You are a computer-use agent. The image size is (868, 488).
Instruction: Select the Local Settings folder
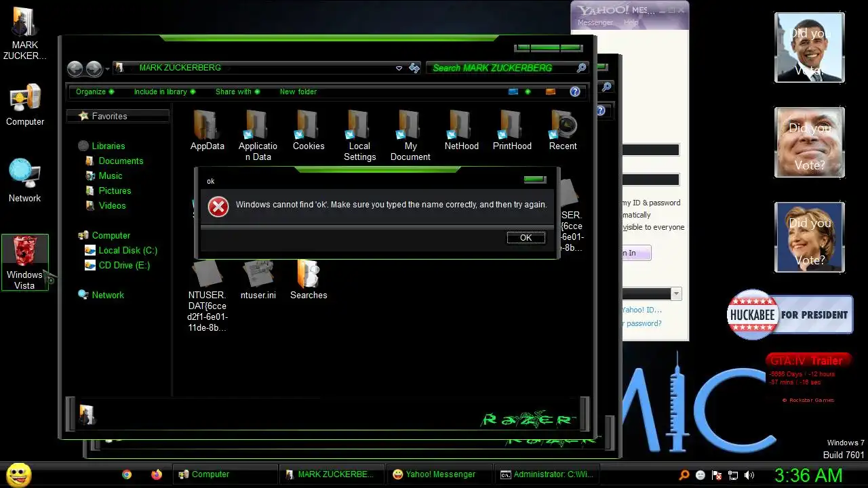[x=359, y=136]
